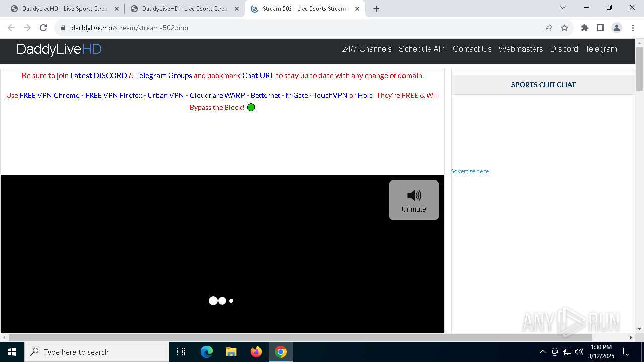The height and width of the screenshot is (362, 644).
Task: Click the scroll right arrow of horizontal scrollbar
Action: (x=631, y=337)
